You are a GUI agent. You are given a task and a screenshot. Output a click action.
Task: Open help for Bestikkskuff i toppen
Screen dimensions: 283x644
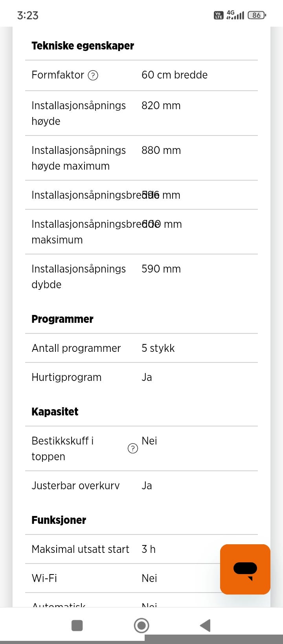click(x=133, y=448)
